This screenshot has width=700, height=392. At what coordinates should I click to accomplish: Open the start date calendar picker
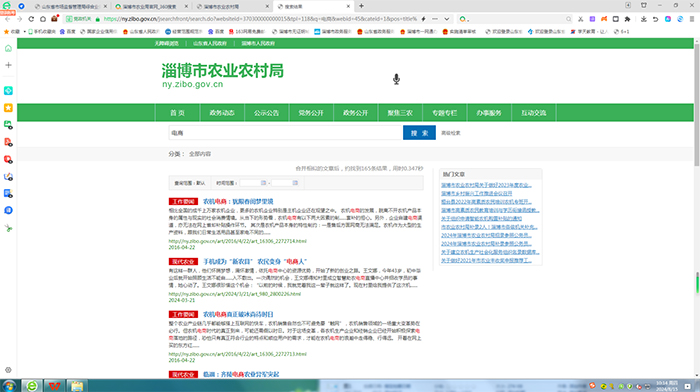tap(263, 183)
